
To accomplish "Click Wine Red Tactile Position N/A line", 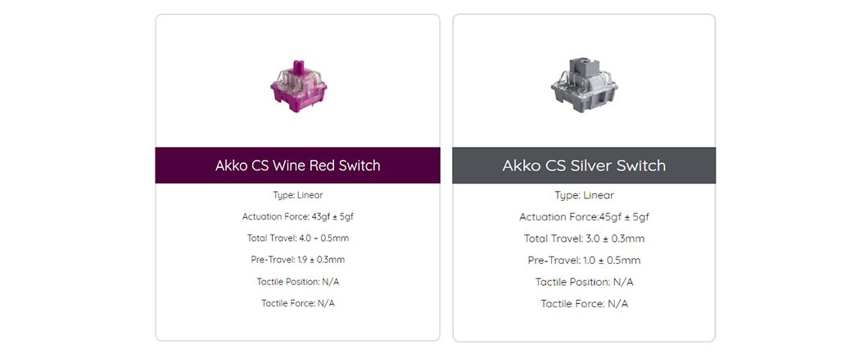I will tap(297, 282).
